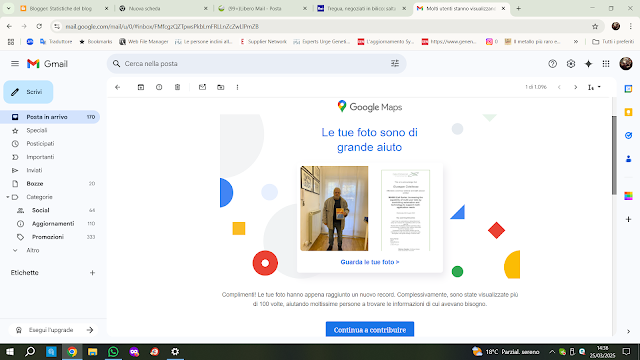This screenshot has width=640, height=360.
Task: Open the Aggiornamenti category
Action: 53,224
